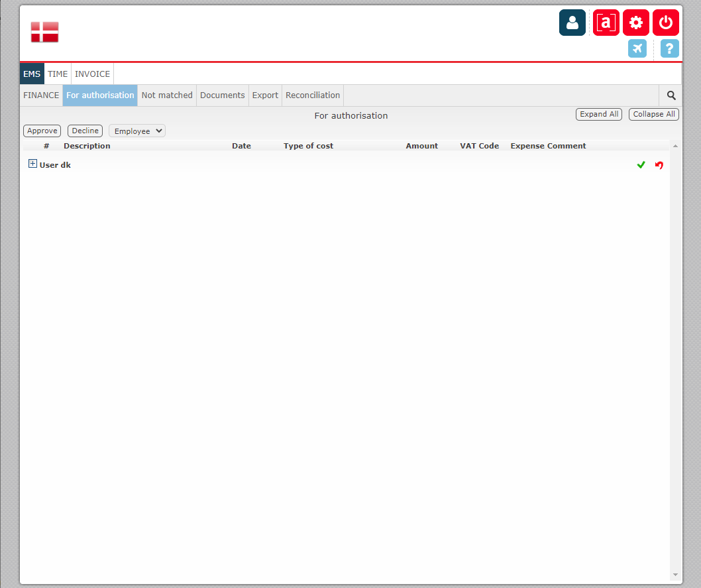Open the Employee dropdown

click(x=136, y=131)
